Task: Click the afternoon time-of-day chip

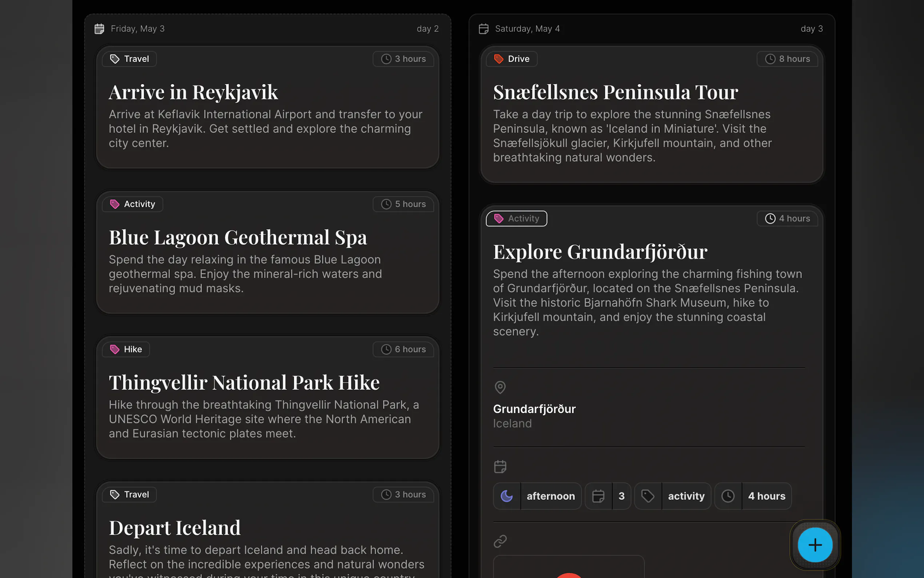Action: [550, 496]
